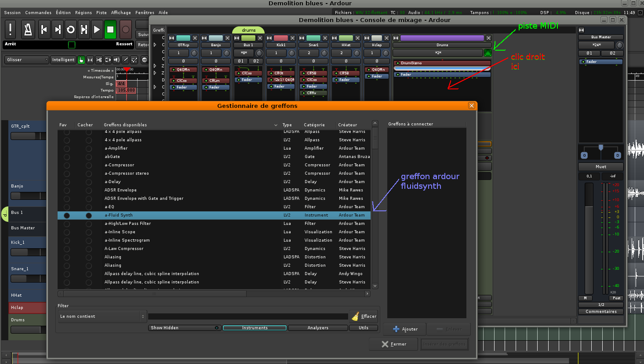
Task: Click the plugin name filter text field
Action: pyautogui.click(x=248, y=316)
